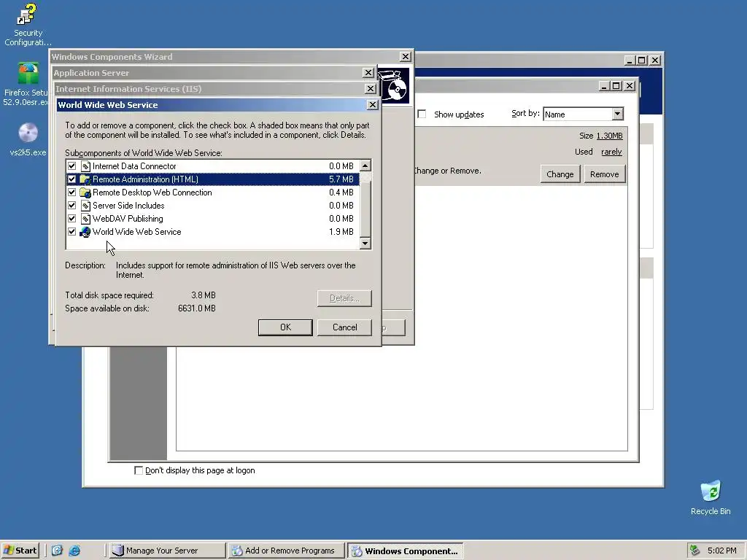Screen dimensions: 747x560
Task: Click Cancel in World Wide Web Service dialog
Action: click(344, 327)
